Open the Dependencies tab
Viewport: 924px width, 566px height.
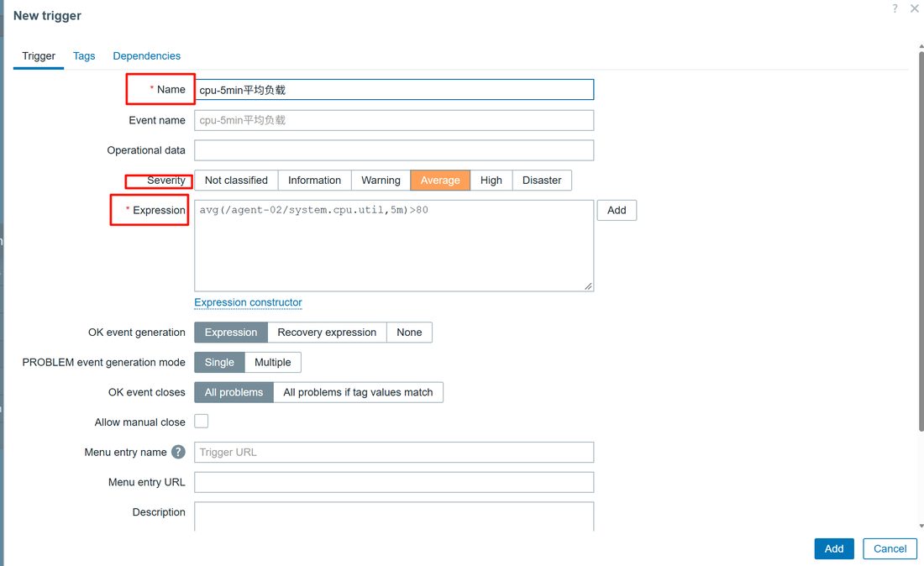click(x=147, y=56)
